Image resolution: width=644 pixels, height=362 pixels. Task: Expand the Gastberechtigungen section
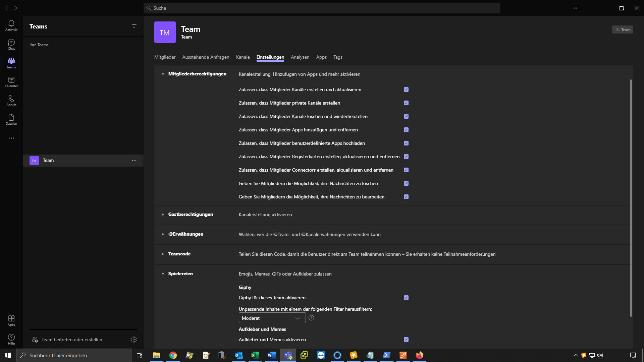point(163,215)
